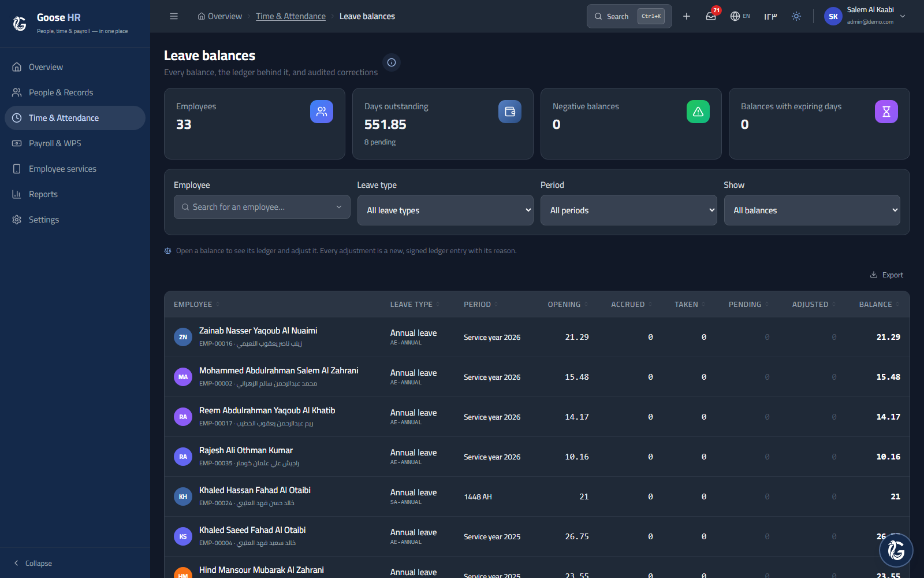The width and height of the screenshot is (924, 578).
Task: Click the info icon beside Leave balances
Action: coord(392,62)
